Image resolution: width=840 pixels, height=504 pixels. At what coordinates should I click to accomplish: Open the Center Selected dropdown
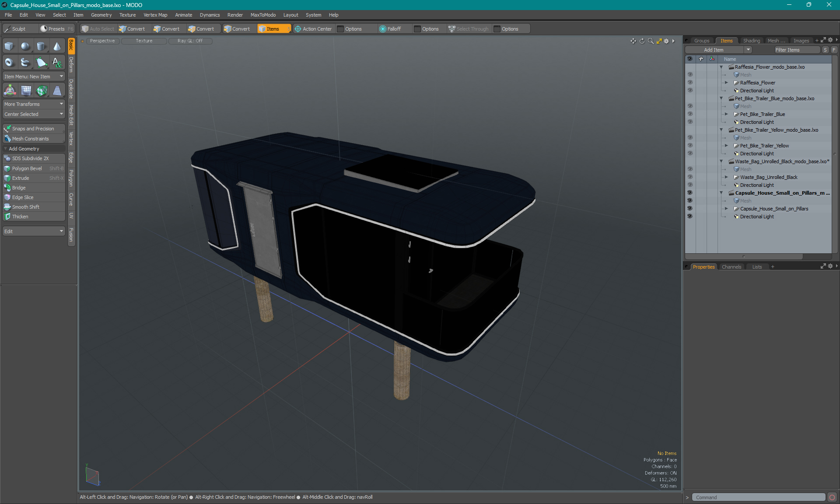34,114
